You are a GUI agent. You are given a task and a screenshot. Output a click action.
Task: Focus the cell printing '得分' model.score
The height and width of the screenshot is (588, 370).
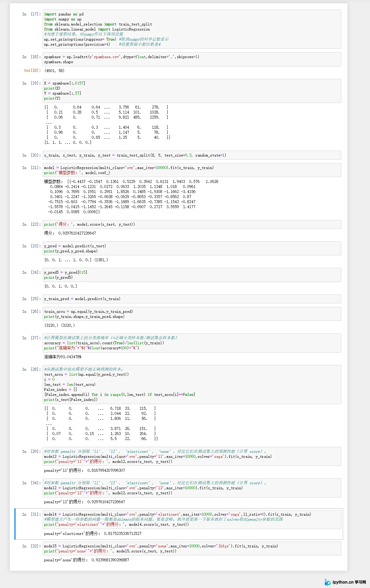[x=192, y=224]
